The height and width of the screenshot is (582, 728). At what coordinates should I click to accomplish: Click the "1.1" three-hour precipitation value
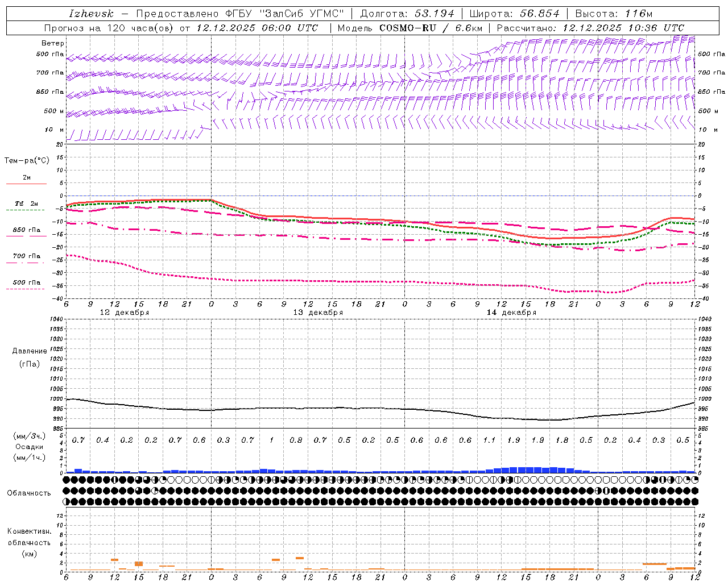pyautogui.click(x=489, y=440)
